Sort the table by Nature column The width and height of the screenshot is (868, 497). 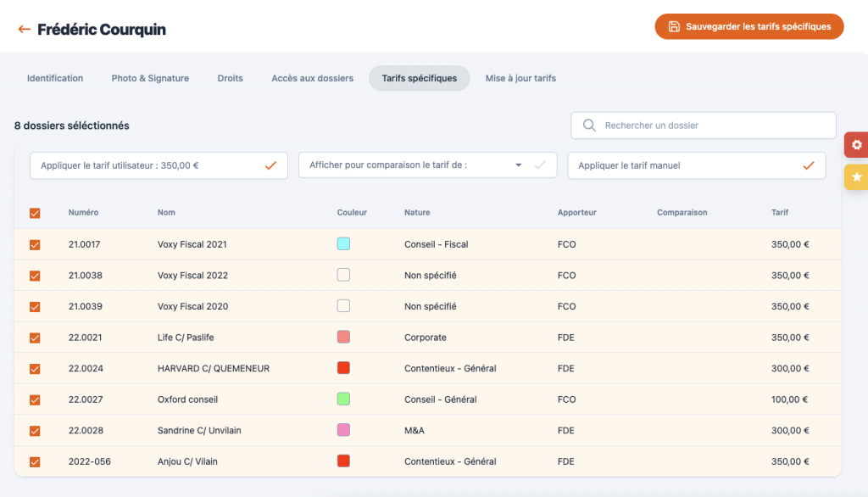[x=417, y=213]
